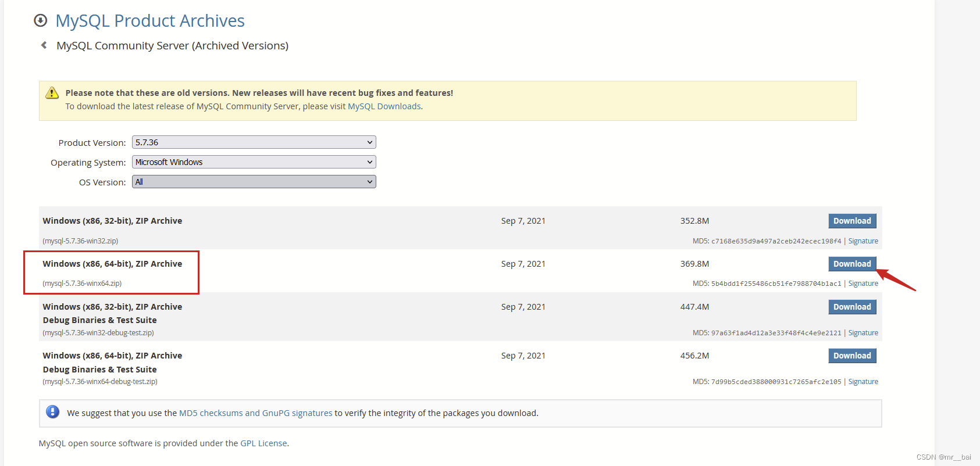Open the OS Version All dropdown
The image size is (980, 466).
point(254,182)
